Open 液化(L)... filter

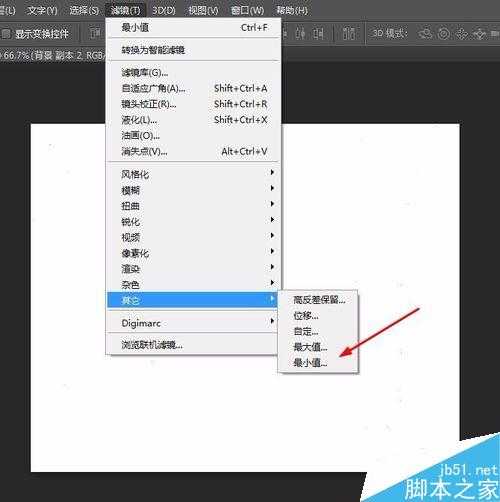pos(194,120)
